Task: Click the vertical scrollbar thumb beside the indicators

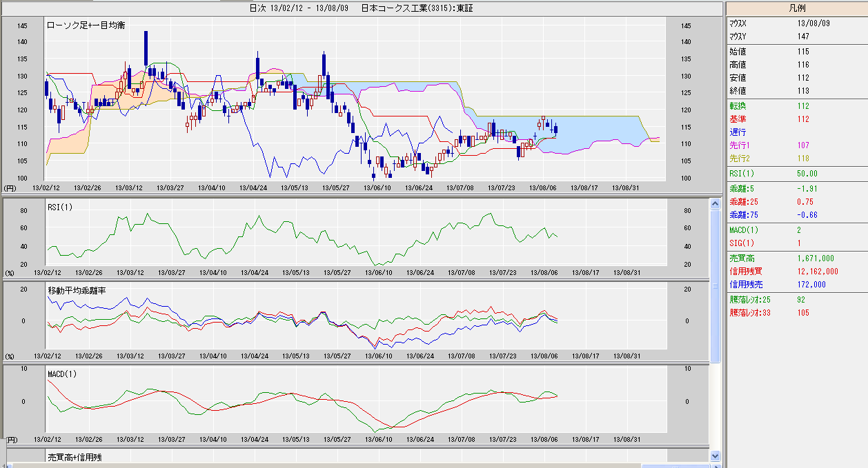Action: click(715, 286)
